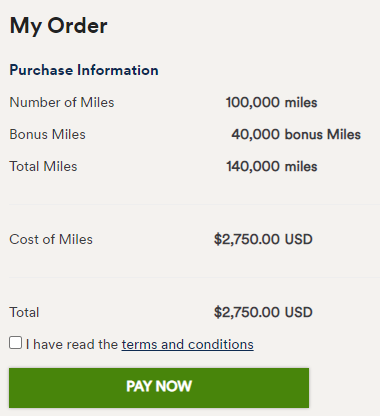Viewport: 380px width, 416px height.
Task: Click the Cost of Miles label
Action: [x=51, y=239]
